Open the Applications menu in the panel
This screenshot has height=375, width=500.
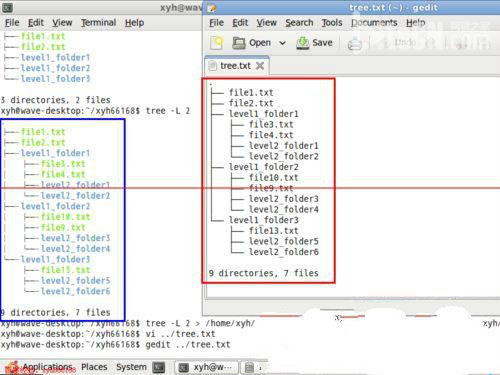pos(47,367)
